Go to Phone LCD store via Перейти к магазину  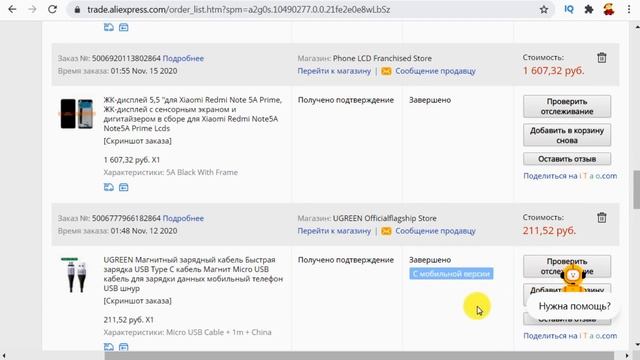click(x=334, y=71)
